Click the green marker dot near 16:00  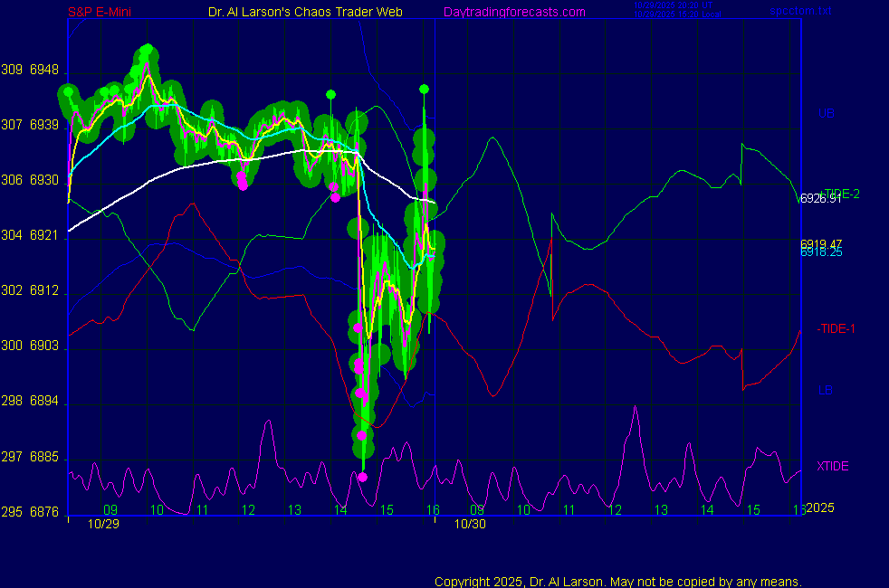click(423, 89)
